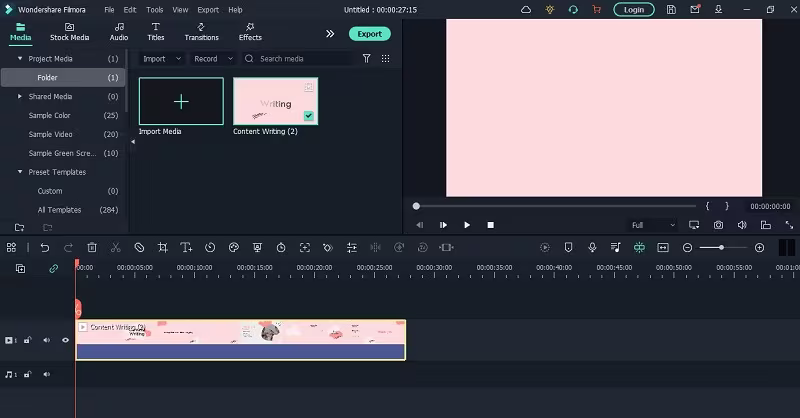Save project with the floppy icon

click(x=671, y=10)
